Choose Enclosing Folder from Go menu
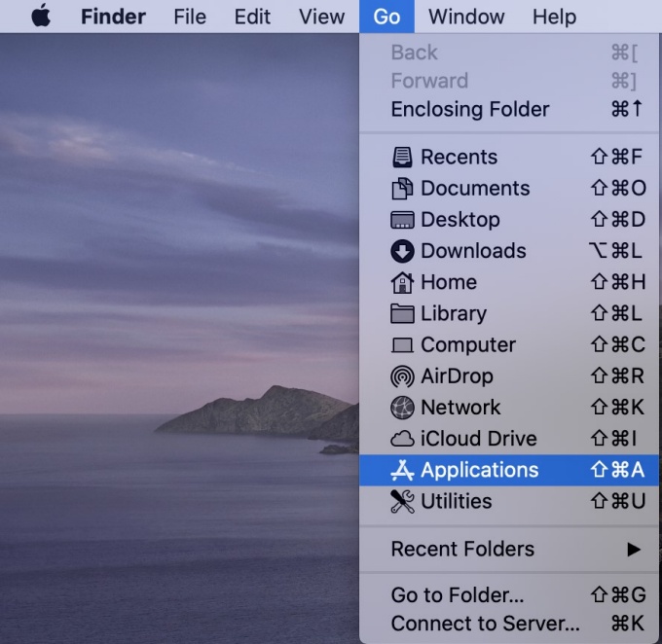662x644 pixels. (x=509, y=109)
